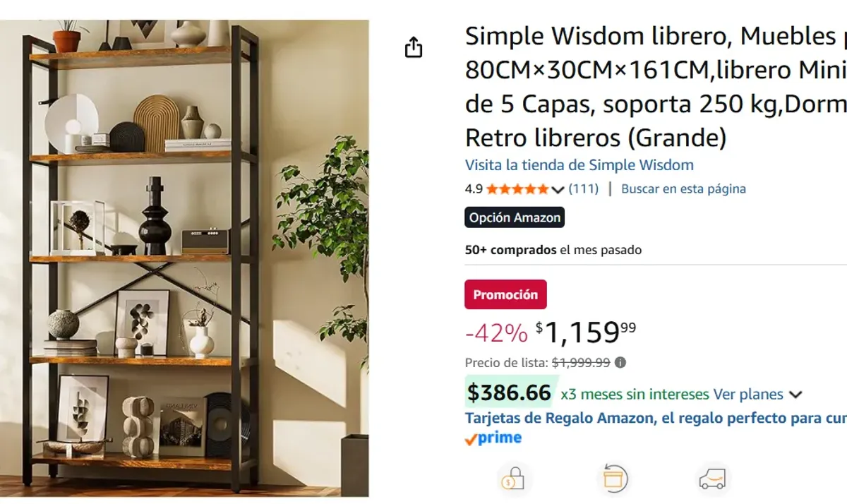This screenshot has width=847, height=504.
Task: Expand the rating breakdown chevron beside the stars
Action: pos(558,189)
